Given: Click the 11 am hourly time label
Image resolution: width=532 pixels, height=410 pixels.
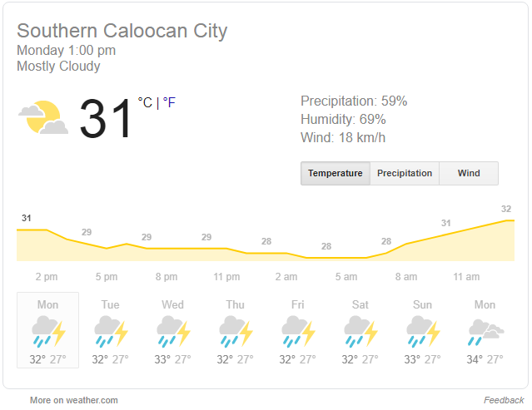Looking at the screenshot, I should pos(466,277).
